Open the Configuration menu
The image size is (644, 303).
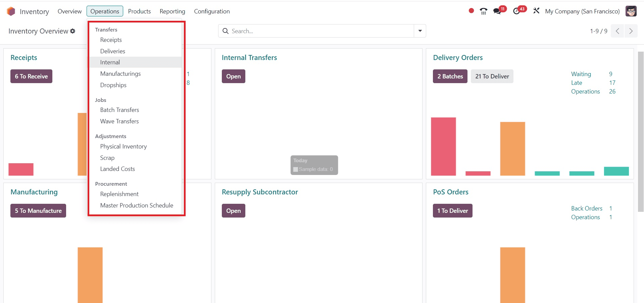pyautogui.click(x=212, y=11)
